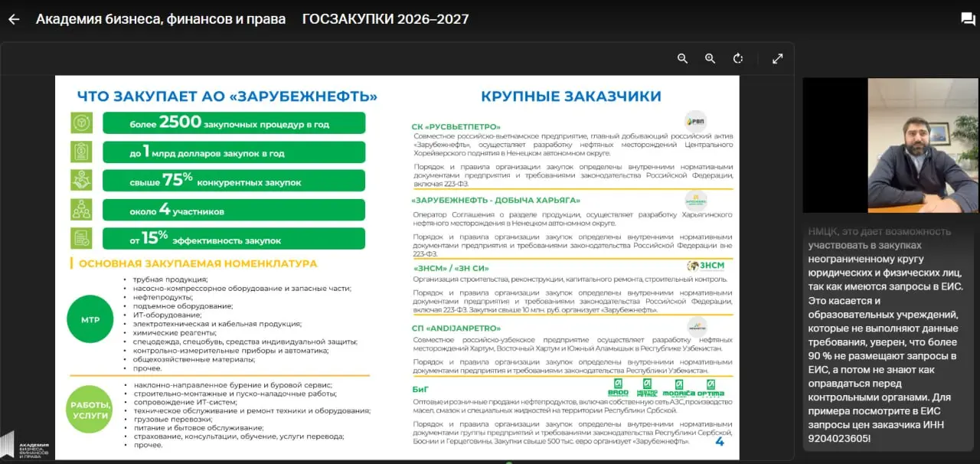Rotate the slide with circular arrow icon
Screen dimensions: 980x464
(x=738, y=58)
